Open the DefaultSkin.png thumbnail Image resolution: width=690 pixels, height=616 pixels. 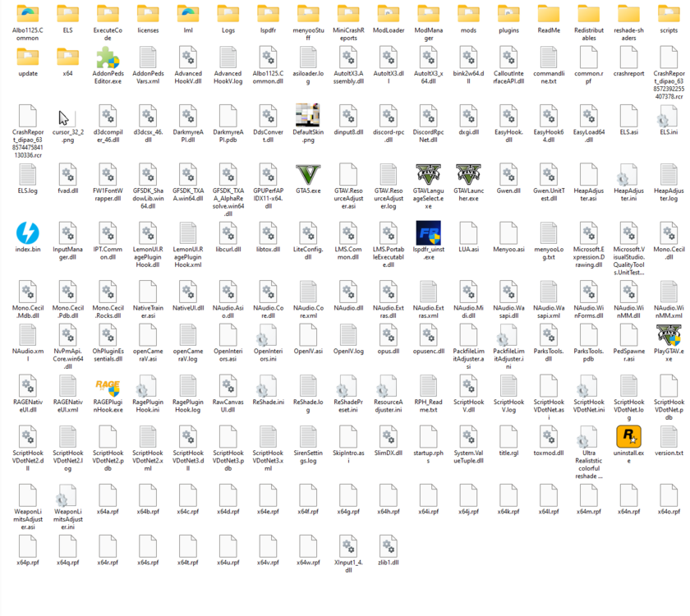308,121
